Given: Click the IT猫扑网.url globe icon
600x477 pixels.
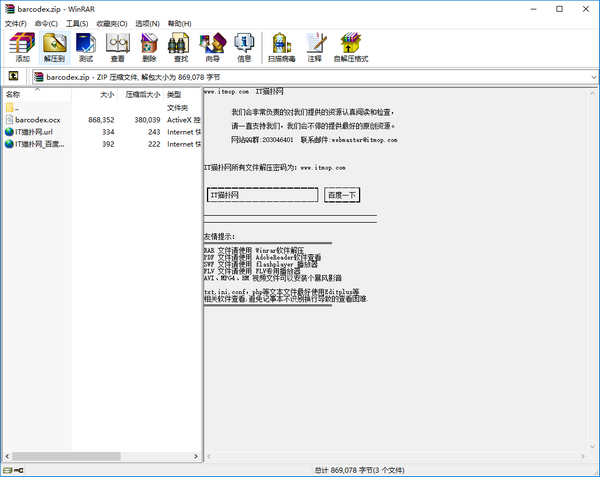Looking at the screenshot, I should pos(9,132).
